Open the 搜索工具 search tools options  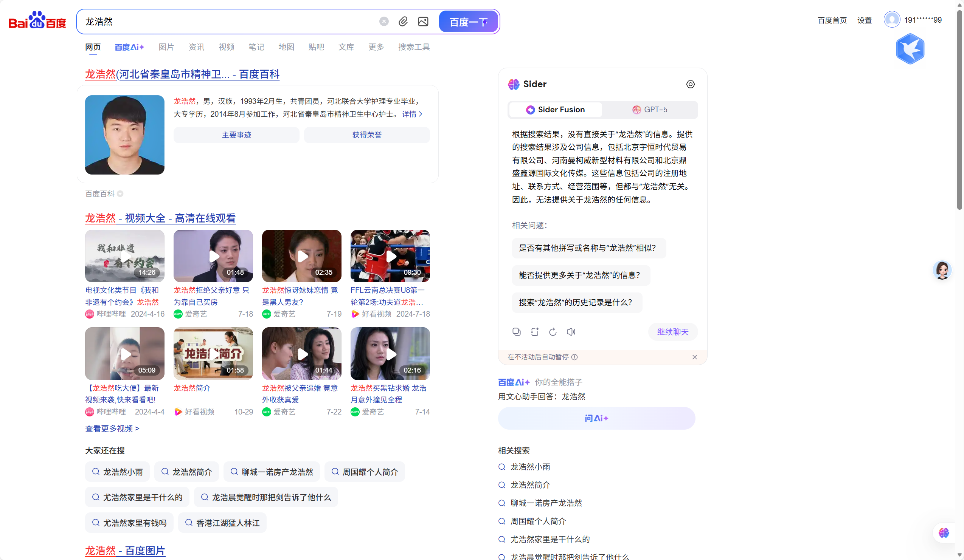413,47
